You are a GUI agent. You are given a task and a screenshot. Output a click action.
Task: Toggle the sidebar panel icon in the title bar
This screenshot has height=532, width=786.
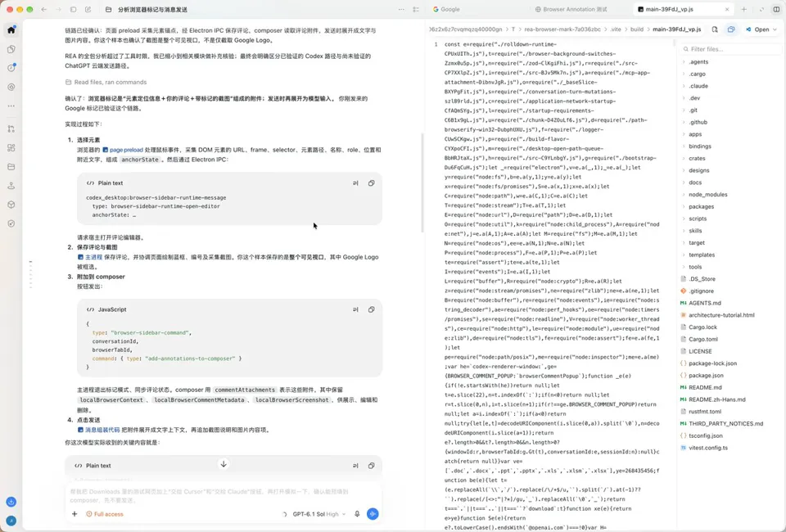(x=73, y=10)
